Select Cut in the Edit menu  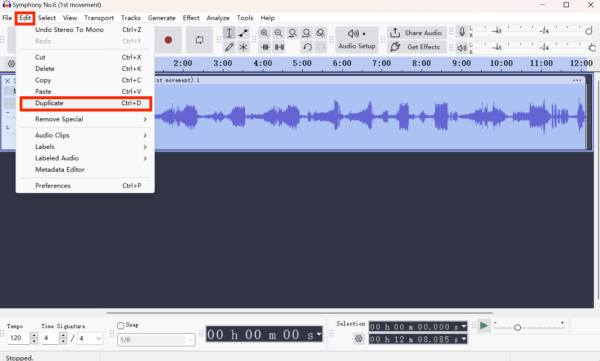click(85, 57)
